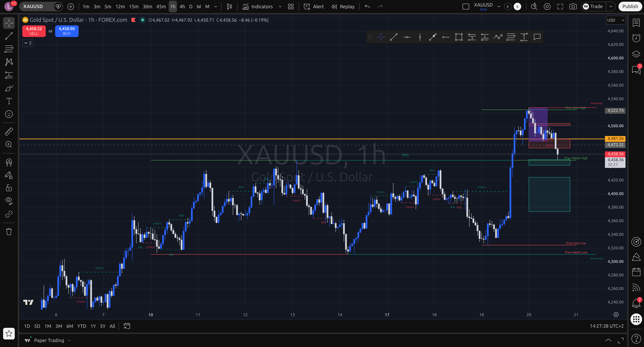644x347 pixels.
Task: Switch to the 15m timeframe
Action: coord(134,7)
